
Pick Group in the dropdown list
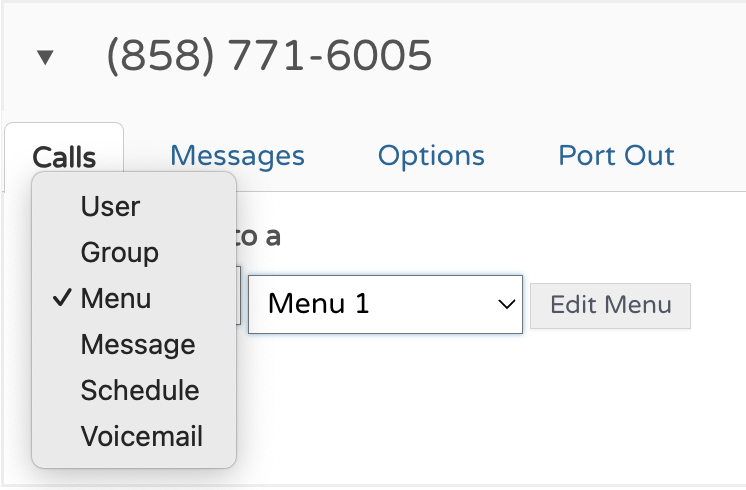pos(119,253)
